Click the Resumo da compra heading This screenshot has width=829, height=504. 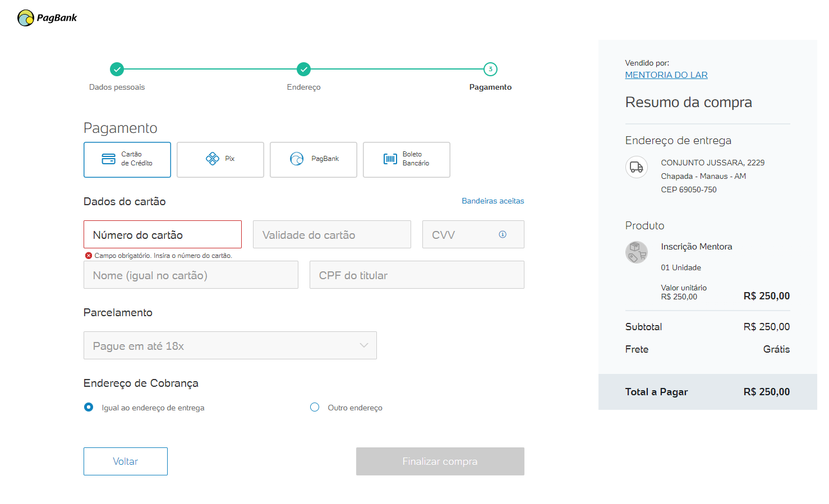point(688,102)
